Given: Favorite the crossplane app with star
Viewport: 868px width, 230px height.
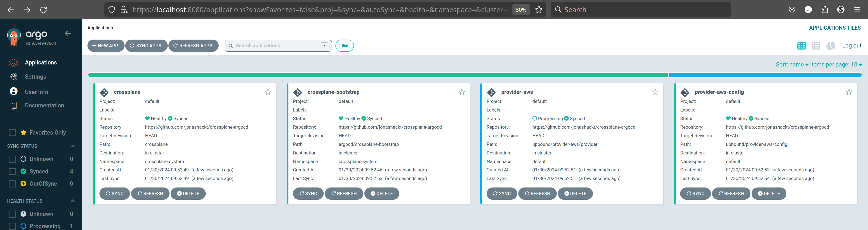Looking at the screenshot, I should 268,92.
